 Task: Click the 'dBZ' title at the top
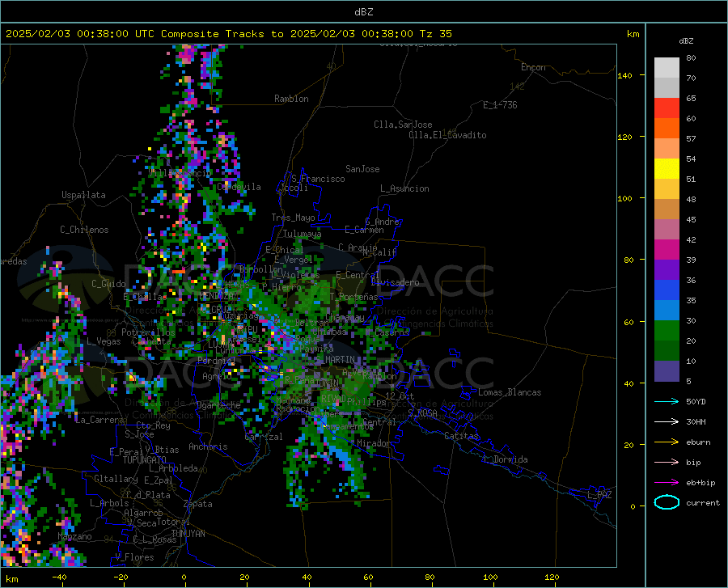click(x=363, y=12)
